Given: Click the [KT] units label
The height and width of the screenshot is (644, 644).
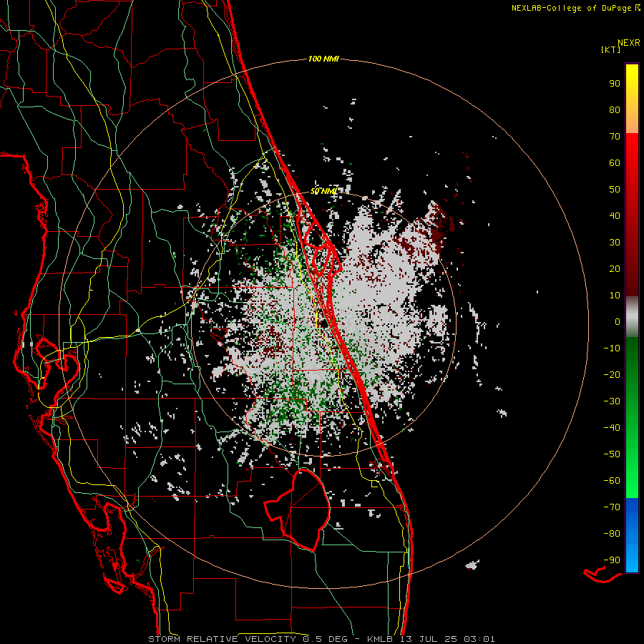Looking at the screenshot, I should [x=611, y=49].
